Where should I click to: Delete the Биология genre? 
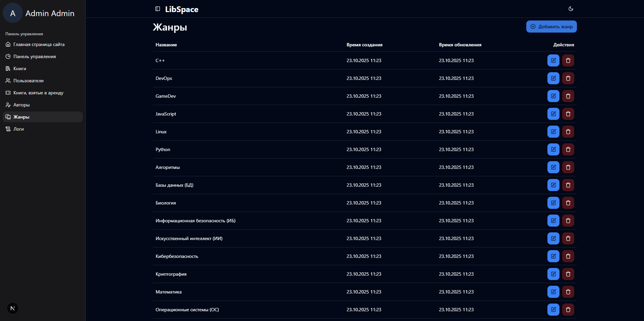click(568, 203)
